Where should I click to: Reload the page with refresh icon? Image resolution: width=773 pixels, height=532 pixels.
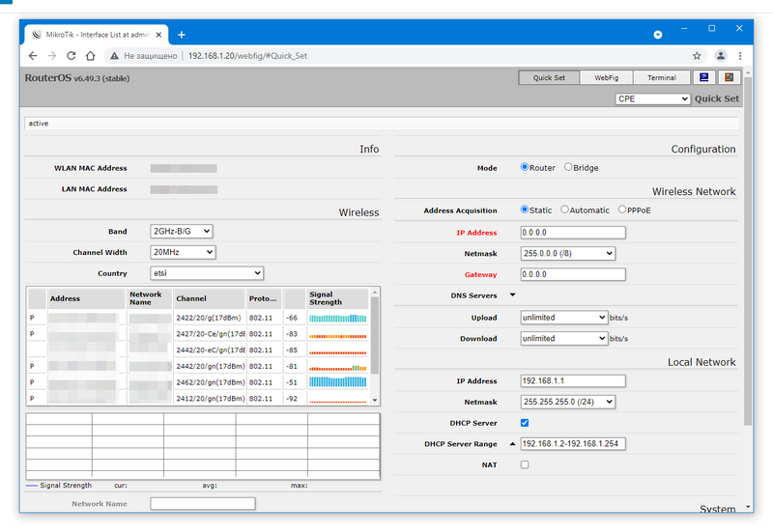click(x=72, y=56)
